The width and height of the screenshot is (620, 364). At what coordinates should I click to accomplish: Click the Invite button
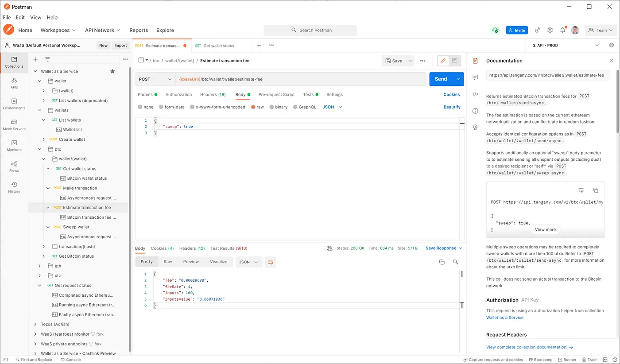point(517,30)
